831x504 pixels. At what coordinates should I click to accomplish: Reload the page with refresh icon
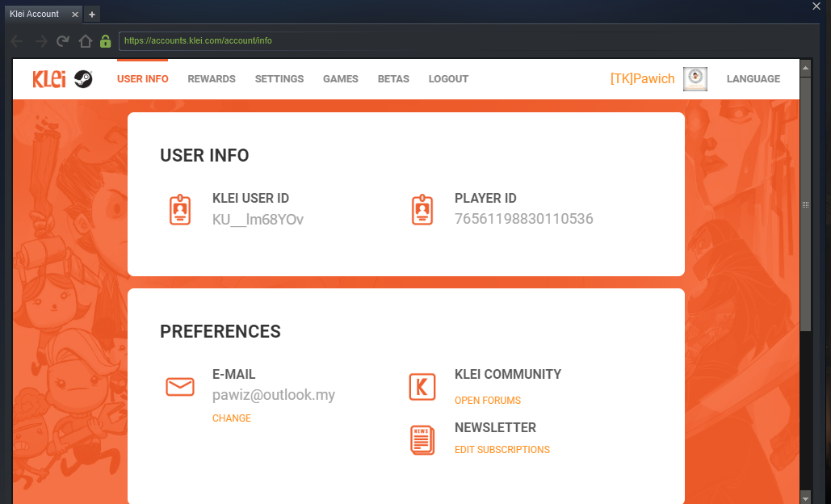63,41
